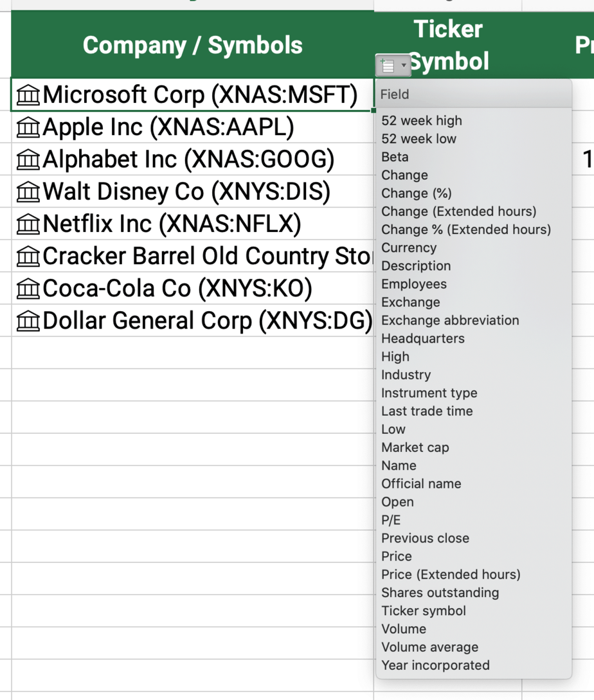Viewport: 594px width, 700px height.
Task: Click the Company / Symbols header cell
Action: (x=192, y=44)
